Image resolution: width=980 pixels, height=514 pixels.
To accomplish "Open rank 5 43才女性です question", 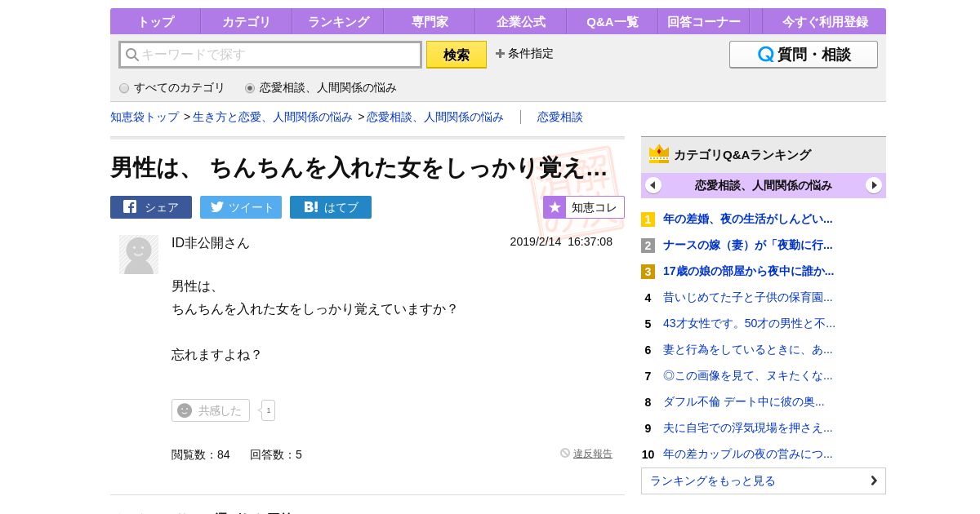I will (x=750, y=323).
